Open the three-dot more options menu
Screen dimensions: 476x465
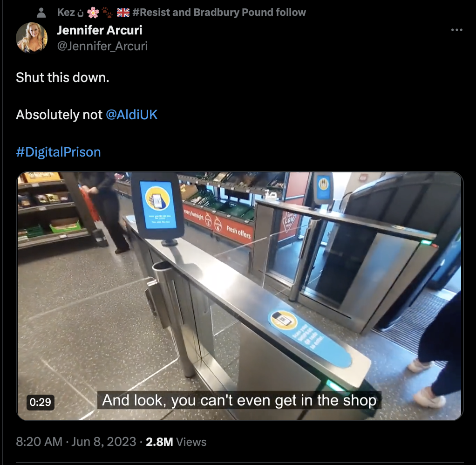click(x=456, y=30)
